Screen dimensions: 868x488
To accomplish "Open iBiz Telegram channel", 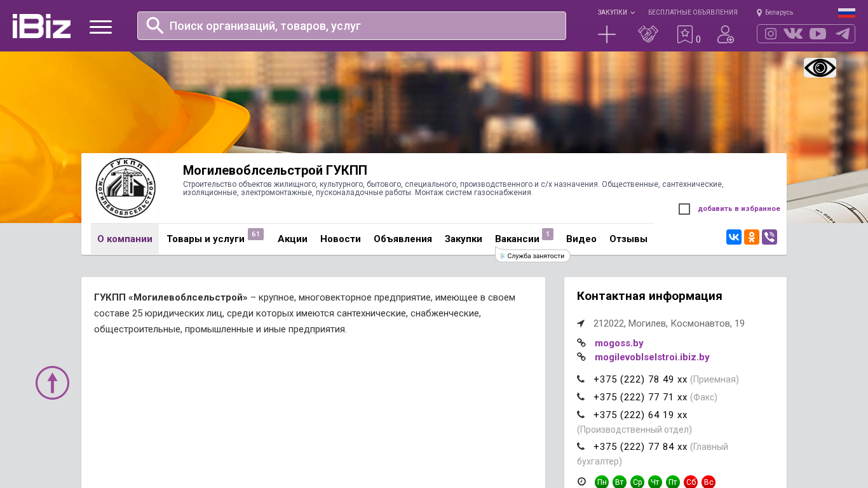I will coord(843,34).
